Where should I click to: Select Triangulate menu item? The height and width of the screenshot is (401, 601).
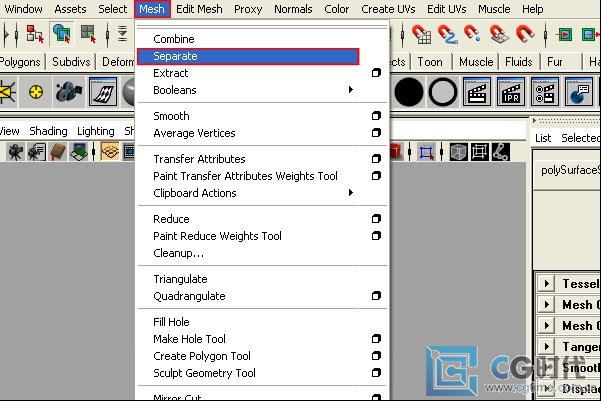180,279
